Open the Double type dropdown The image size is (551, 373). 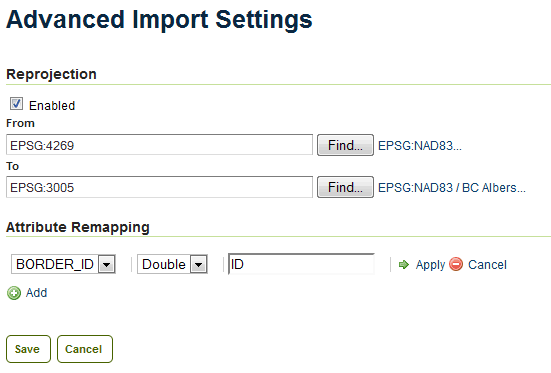point(172,264)
